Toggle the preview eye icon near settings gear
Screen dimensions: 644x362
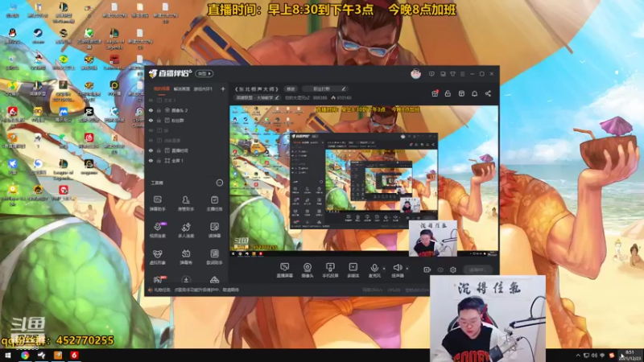pos(440,269)
